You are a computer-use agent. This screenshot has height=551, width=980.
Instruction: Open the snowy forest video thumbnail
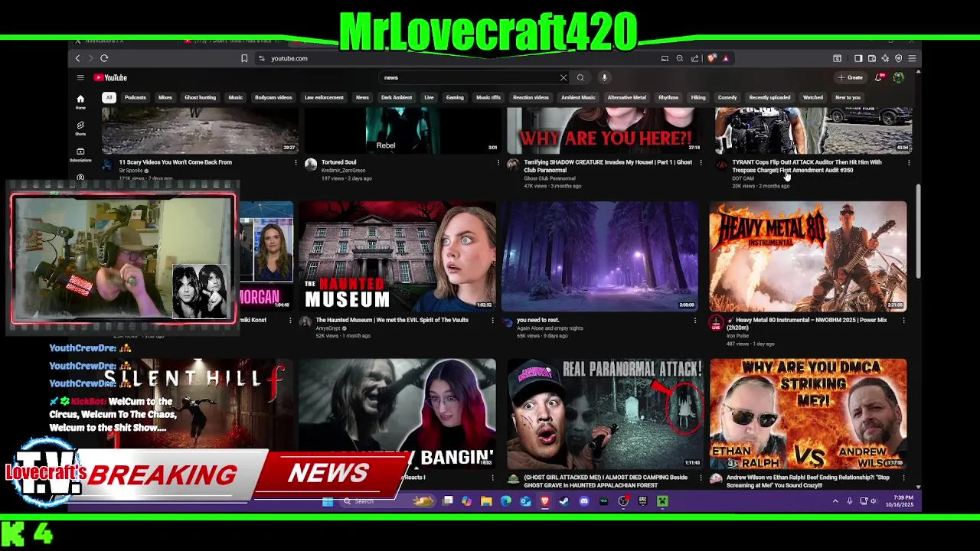[x=599, y=256]
